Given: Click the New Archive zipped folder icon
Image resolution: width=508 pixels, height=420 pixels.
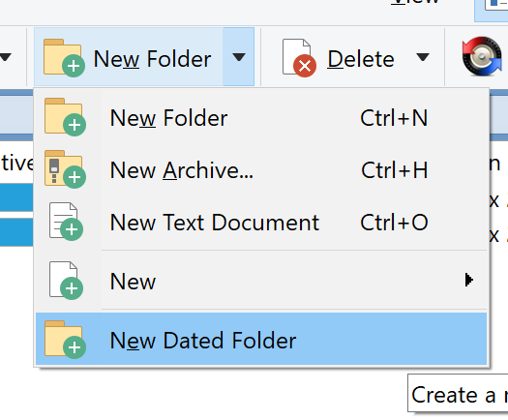Looking at the screenshot, I should point(65,169).
